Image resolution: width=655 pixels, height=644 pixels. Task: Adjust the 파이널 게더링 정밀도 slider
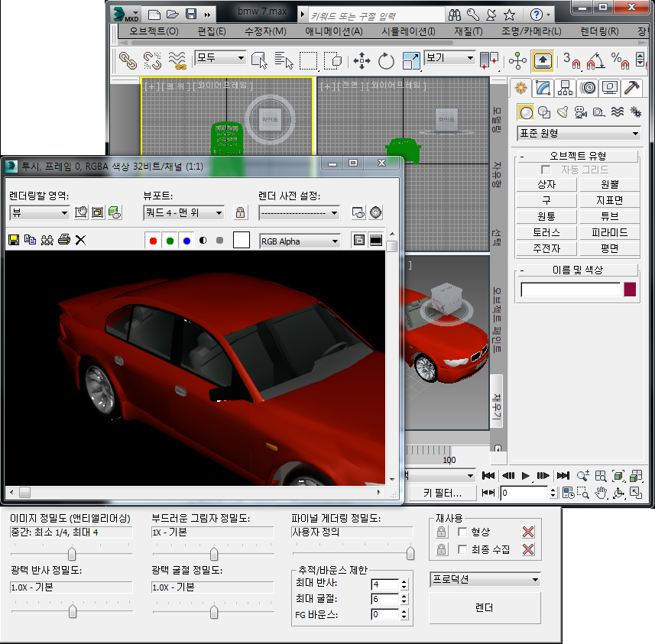tap(410, 553)
